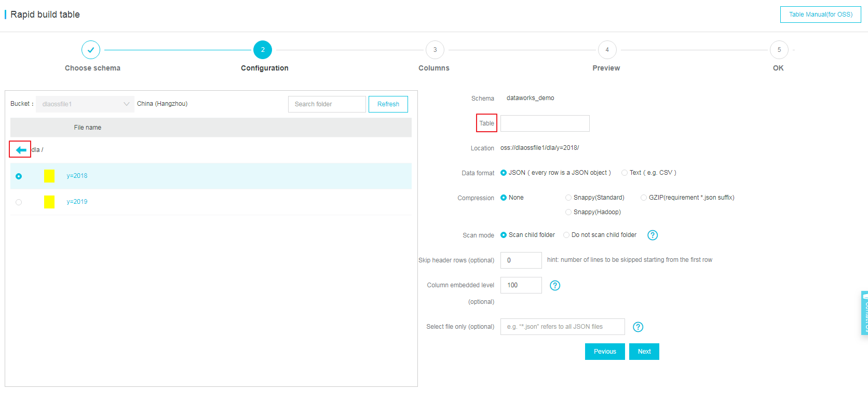Select Do not scan child folder
The image size is (868, 405).
pos(566,235)
